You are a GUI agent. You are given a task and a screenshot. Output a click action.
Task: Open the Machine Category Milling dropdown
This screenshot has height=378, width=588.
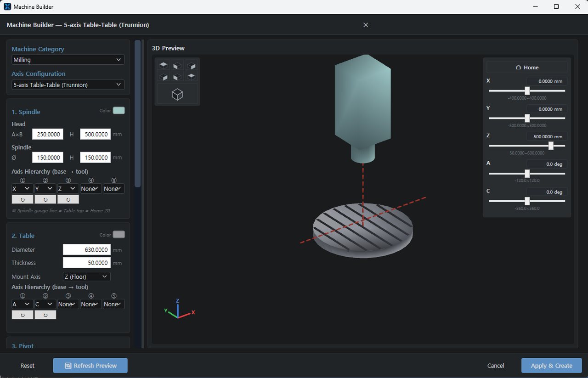click(x=68, y=60)
